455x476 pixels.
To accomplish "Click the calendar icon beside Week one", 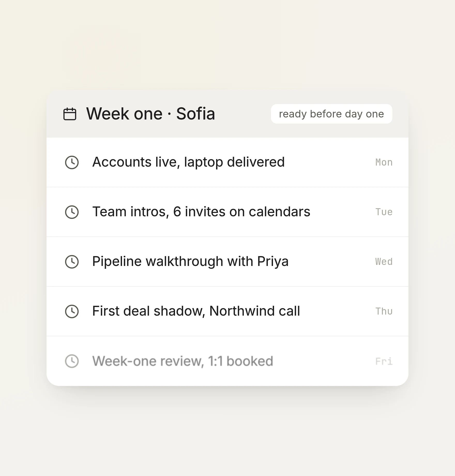I will 70,114.
